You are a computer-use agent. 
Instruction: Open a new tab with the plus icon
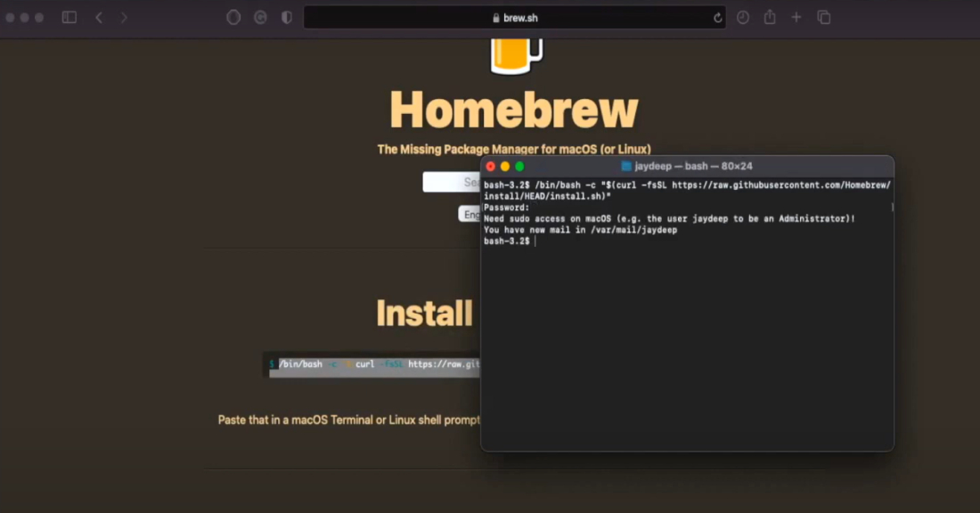click(796, 18)
